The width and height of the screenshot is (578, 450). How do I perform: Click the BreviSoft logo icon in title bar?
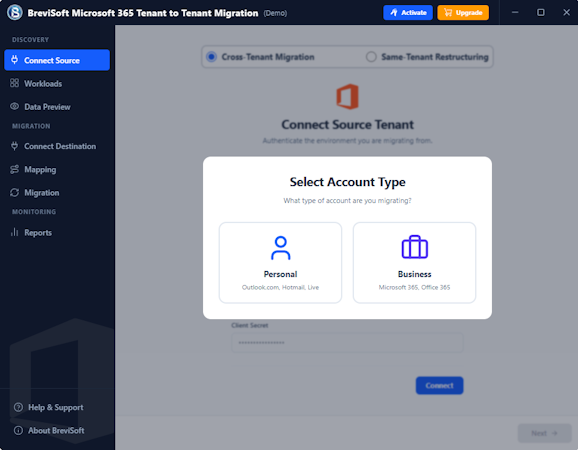click(x=15, y=12)
